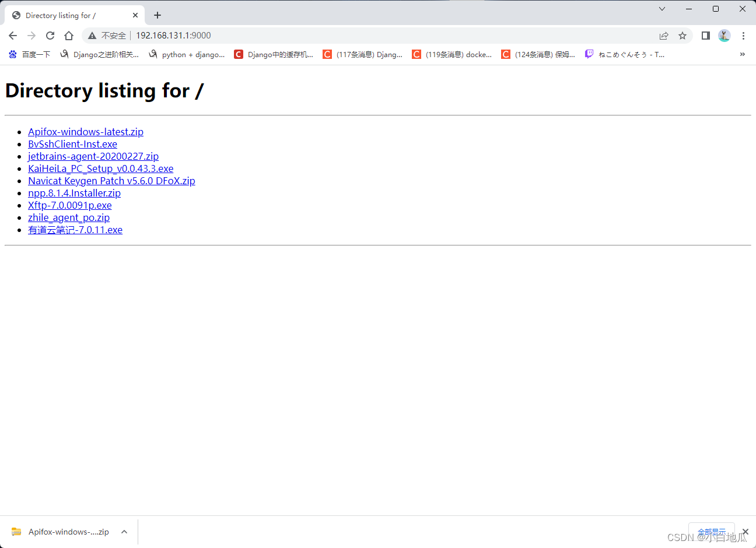Open the browser home page
The image size is (756, 548).
pos(69,36)
